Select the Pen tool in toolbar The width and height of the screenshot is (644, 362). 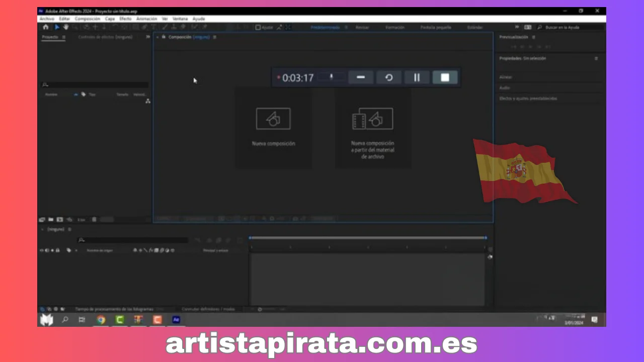[144, 27]
